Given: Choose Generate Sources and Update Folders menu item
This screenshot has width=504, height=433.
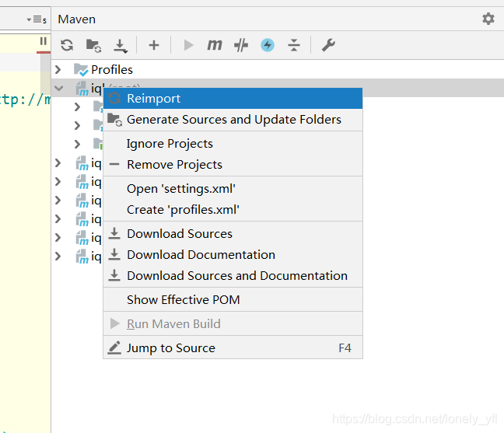Looking at the screenshot, I should pyautogui.click(x=233, y=120).
